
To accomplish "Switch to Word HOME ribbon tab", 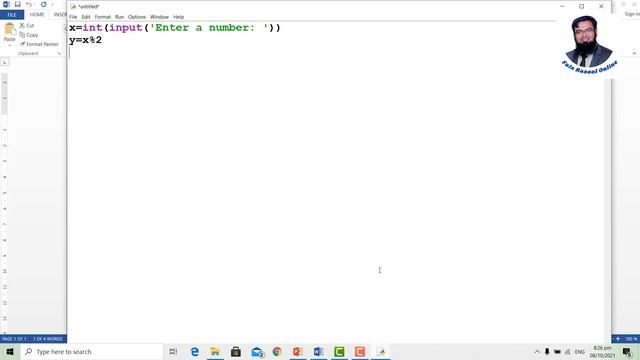I will tap(37, 15).
